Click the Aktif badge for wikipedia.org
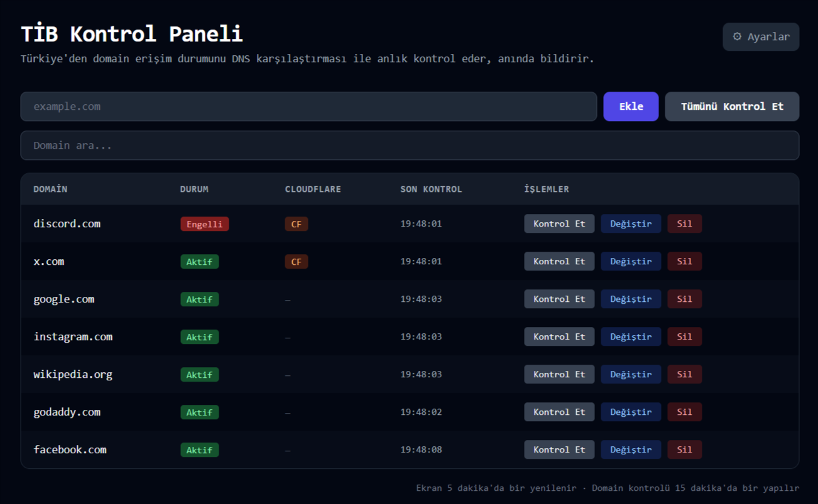This screenshot has width=818, height=504. 199,375
